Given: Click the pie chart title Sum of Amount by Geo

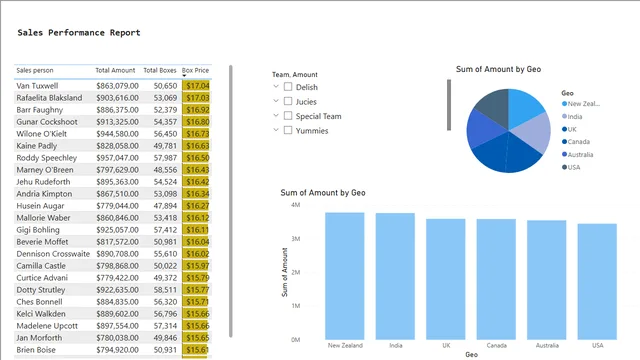Looking at the screenshot, I should [x=498, y=69].
